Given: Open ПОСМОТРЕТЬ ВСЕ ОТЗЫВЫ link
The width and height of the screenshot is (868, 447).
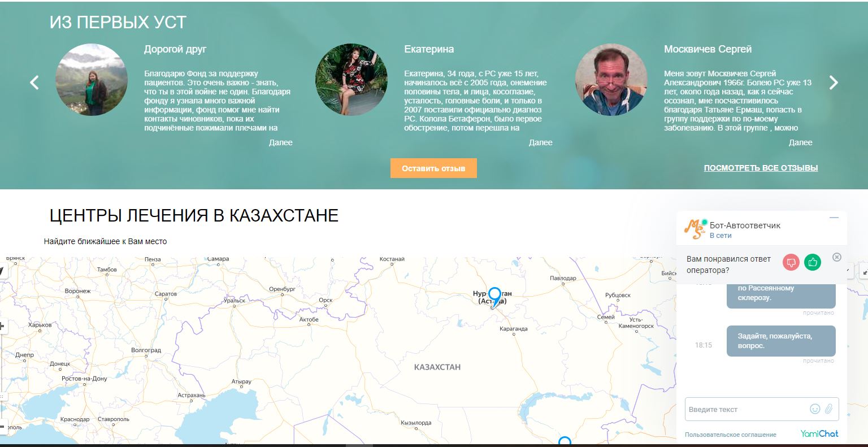Looking at the screenshot, I should pyautogui.click(x=761, y=168).
